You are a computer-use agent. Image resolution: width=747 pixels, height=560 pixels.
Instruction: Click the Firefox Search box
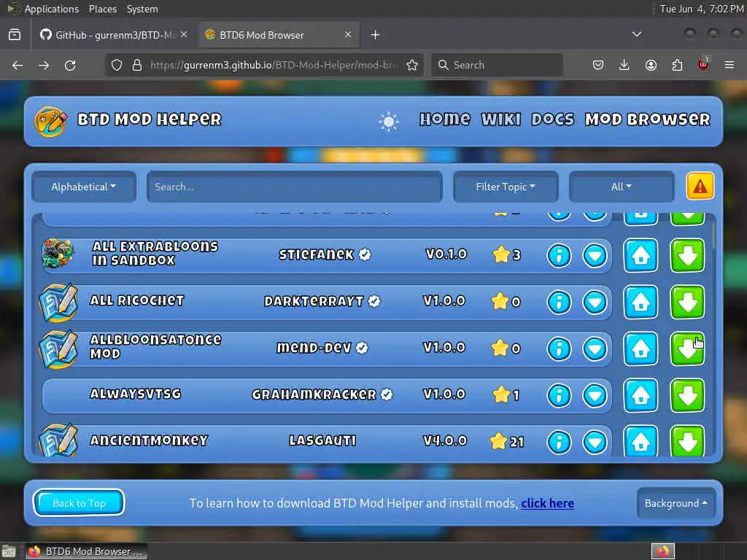click(x=497, y=65)
